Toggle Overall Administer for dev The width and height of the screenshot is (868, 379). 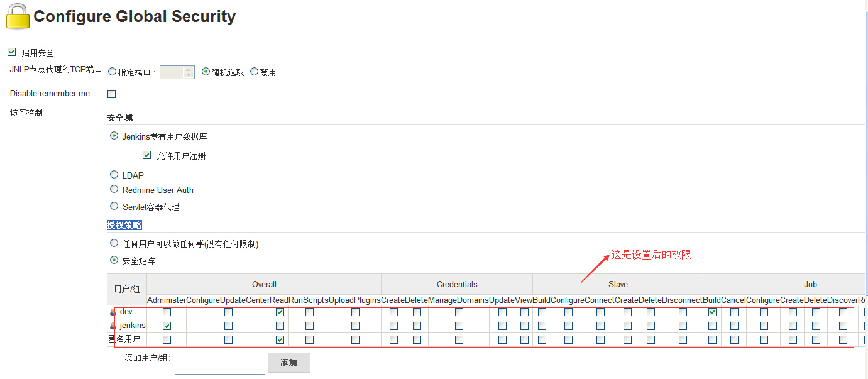tap(167, 312)
